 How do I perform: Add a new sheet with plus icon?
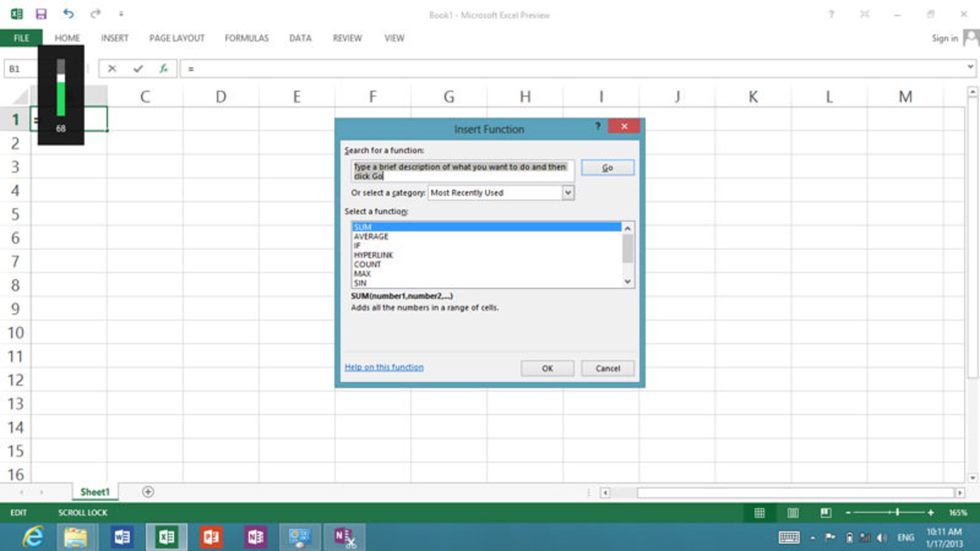tap(148, 492)
